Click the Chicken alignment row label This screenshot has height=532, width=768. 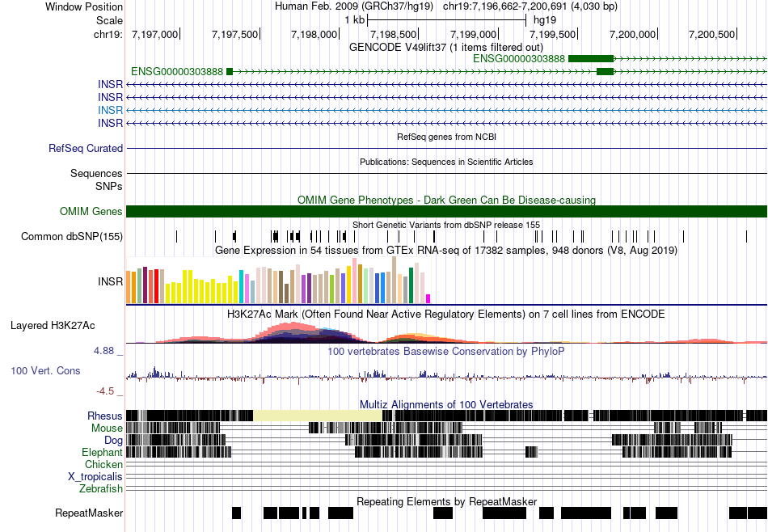click(x=103, y=464)
